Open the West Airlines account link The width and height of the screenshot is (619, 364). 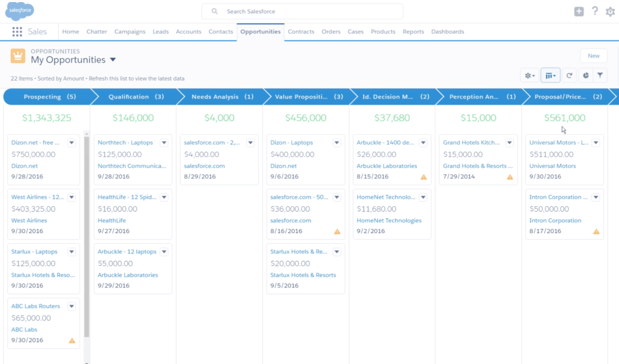pyautogui.click(x=29, y=220)
